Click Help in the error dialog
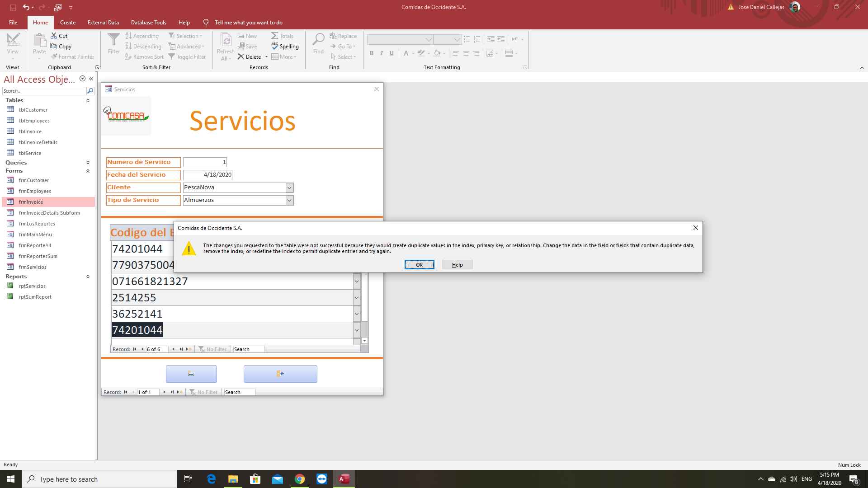The image size is (868, 488). (x=457, y=265)
